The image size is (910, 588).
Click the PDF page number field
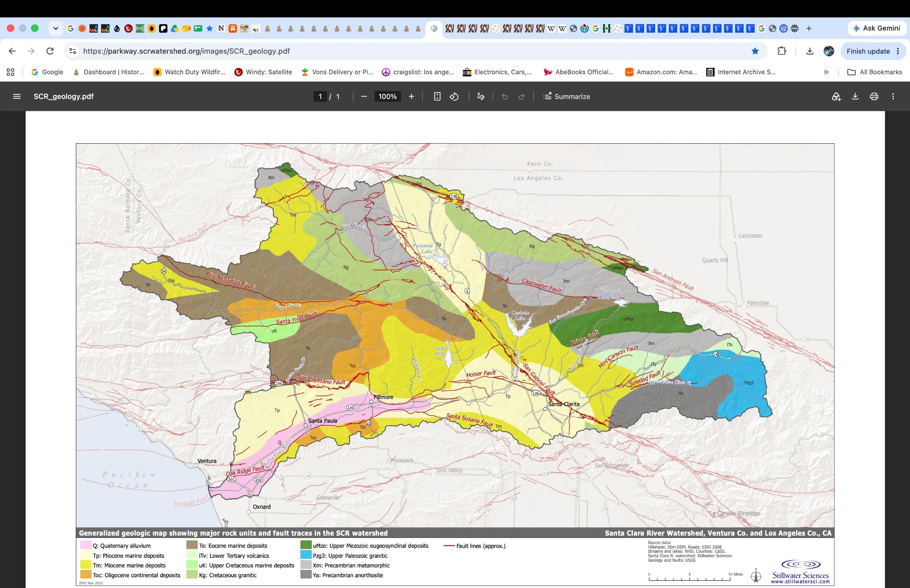pyautogui.click(x=320, y=96)
